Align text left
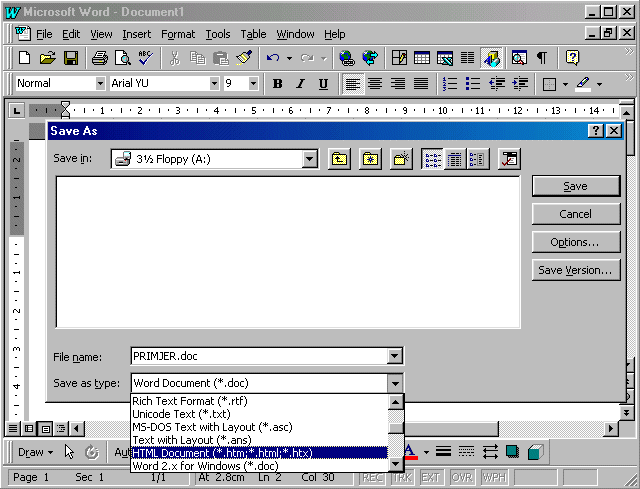Viewport: 640px width, 489px height. click(x=353, y=84)
